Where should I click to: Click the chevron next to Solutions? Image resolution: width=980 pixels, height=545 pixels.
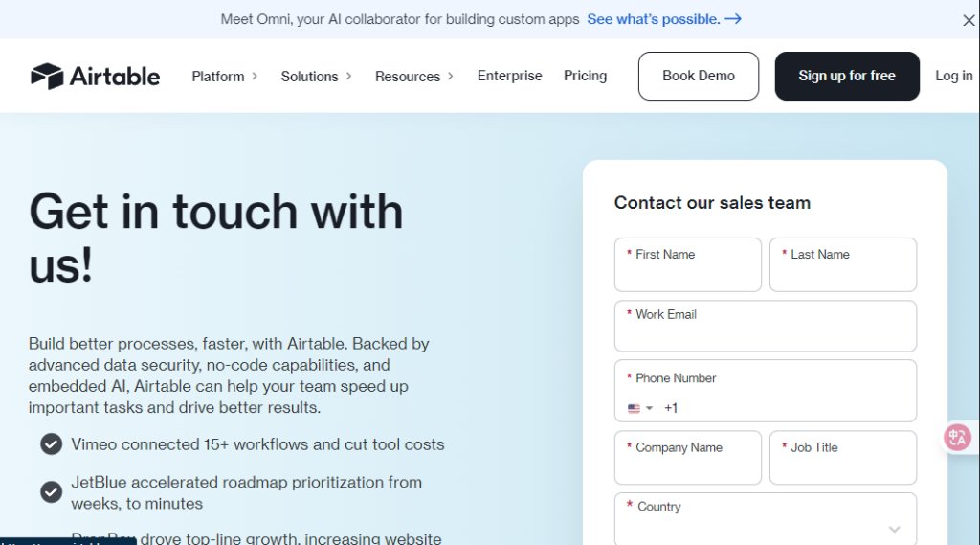[348, 77]
